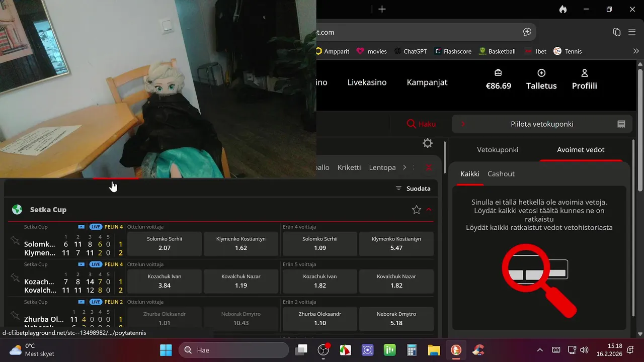644x362 pixels.
Task: Expand the hidden bookmarks chevron
Action: 636,51
